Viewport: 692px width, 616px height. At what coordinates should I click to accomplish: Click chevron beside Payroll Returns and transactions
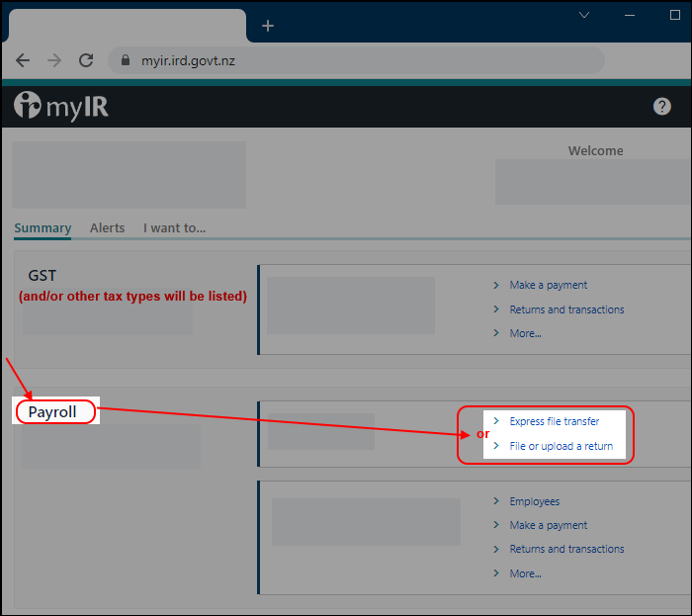pyautogui.click(x=496, y=549)
